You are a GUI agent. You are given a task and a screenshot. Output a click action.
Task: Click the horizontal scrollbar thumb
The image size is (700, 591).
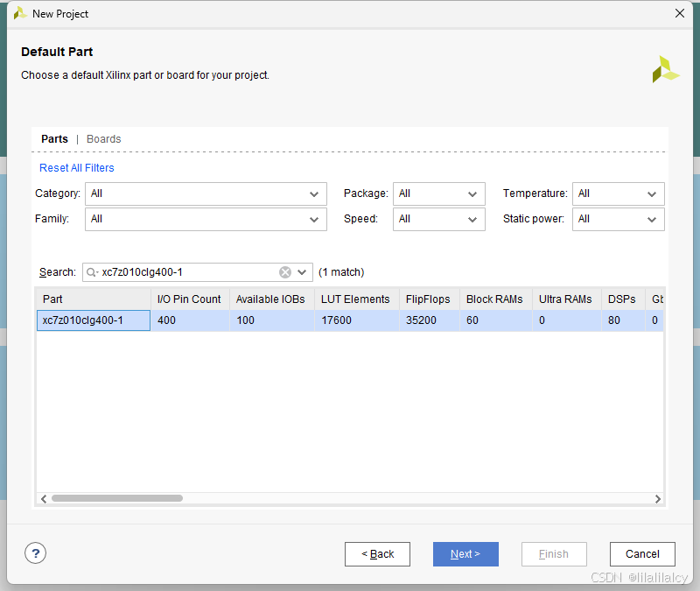(x=117, y=498)
